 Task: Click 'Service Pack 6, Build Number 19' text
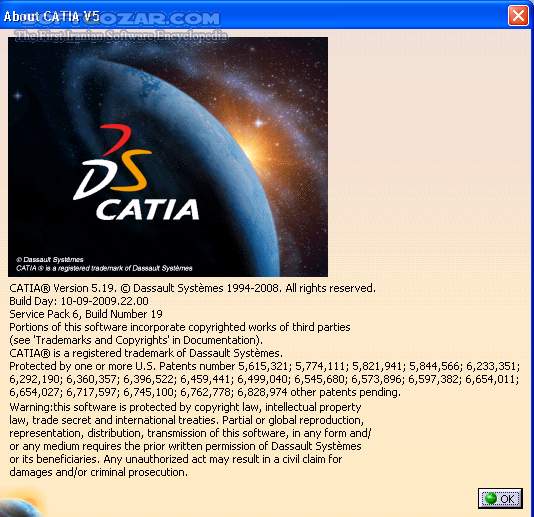[86, 314]
